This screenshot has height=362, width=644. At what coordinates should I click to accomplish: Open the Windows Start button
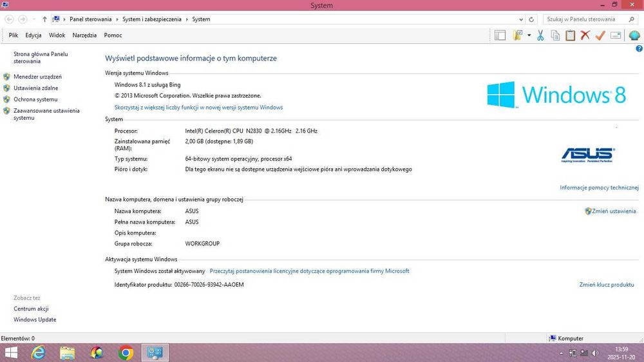point(11,353)
